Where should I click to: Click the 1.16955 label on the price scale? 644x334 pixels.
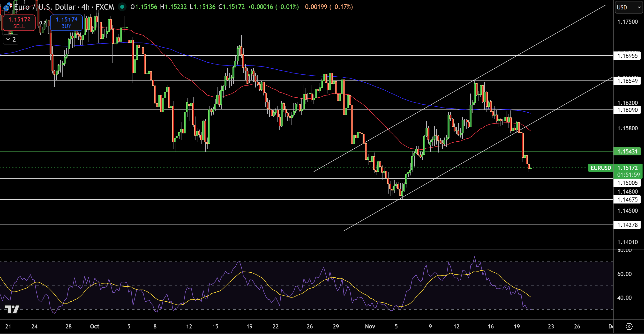pyautogui.click(x=628, y=56)
